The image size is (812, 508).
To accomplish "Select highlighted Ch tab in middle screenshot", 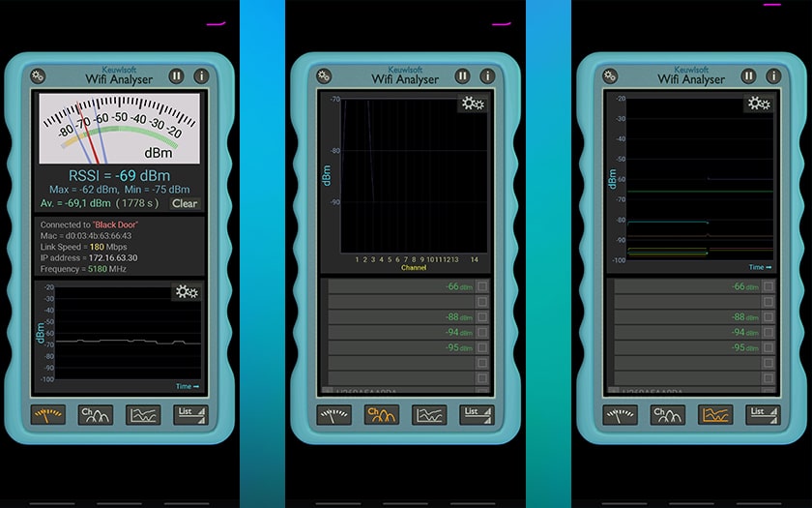I will 382,415.
